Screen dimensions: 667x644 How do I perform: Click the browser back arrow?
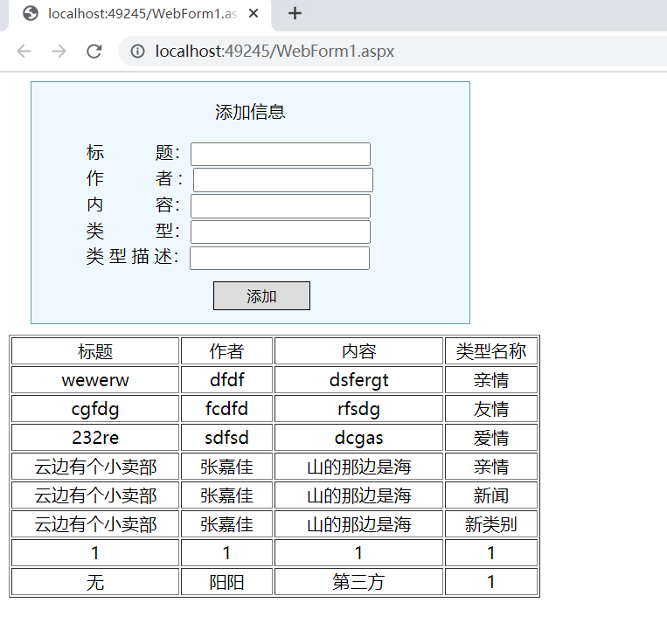coord(24,52)
